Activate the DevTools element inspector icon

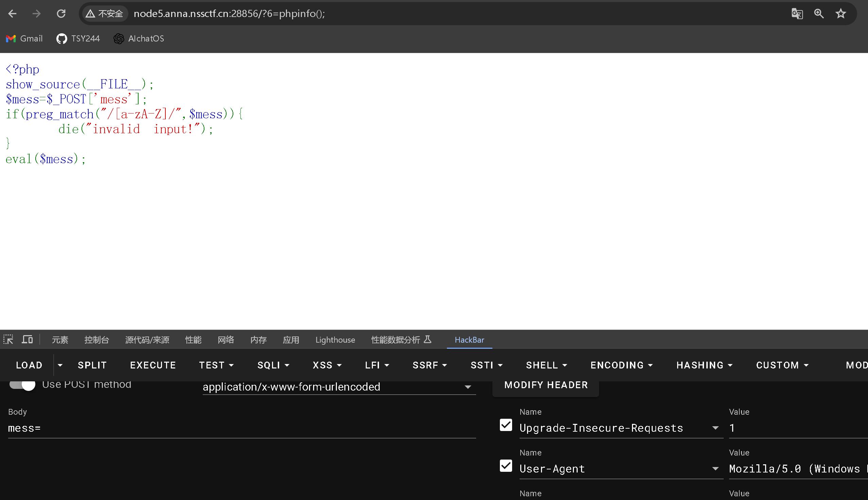click(x=8, y=340)
